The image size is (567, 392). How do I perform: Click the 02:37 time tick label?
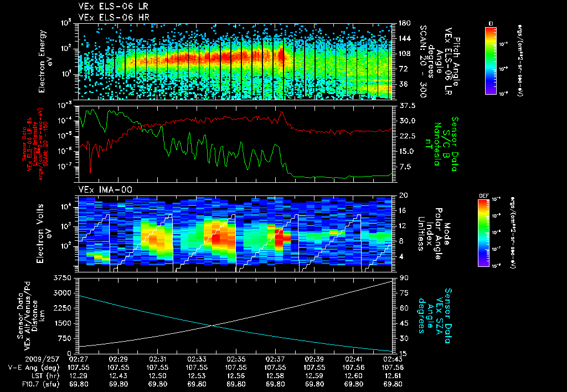(275, 359)
